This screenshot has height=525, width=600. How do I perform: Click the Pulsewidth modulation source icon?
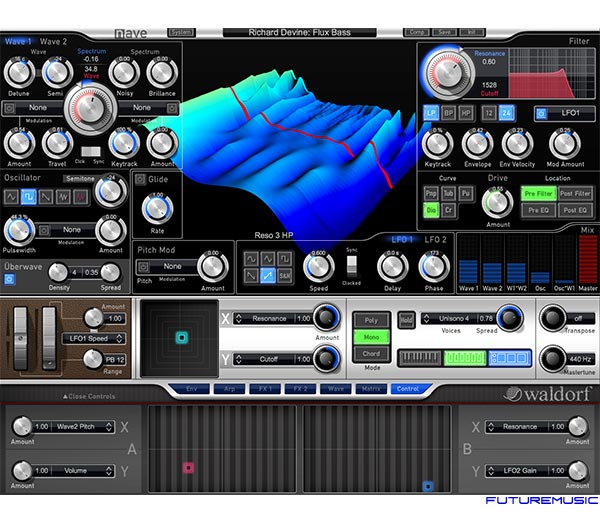(44, 230)
